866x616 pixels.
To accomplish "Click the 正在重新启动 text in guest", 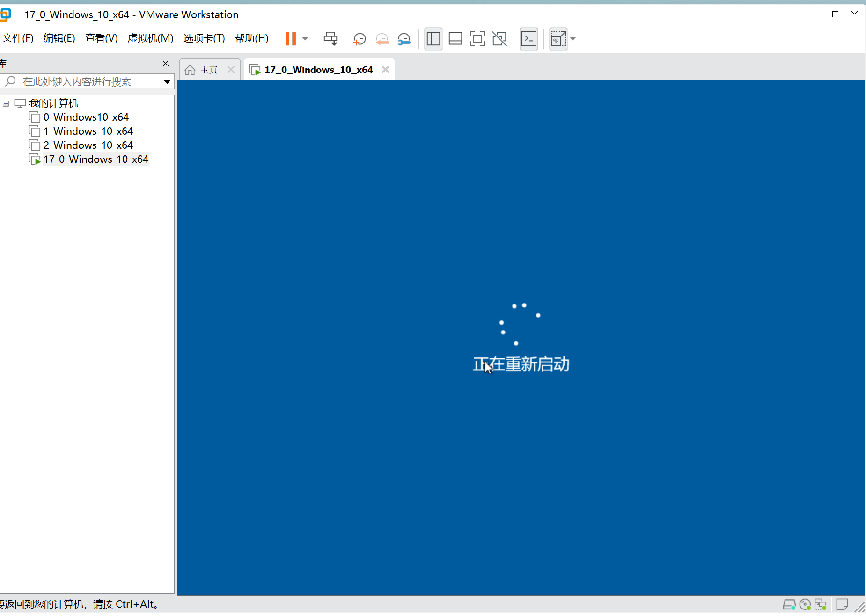I will [521, 364].
